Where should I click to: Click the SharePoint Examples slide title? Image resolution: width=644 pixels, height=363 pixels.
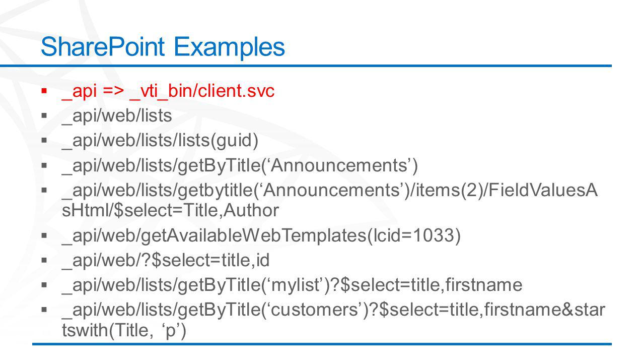pyautogui.click(x=163, y=47)
